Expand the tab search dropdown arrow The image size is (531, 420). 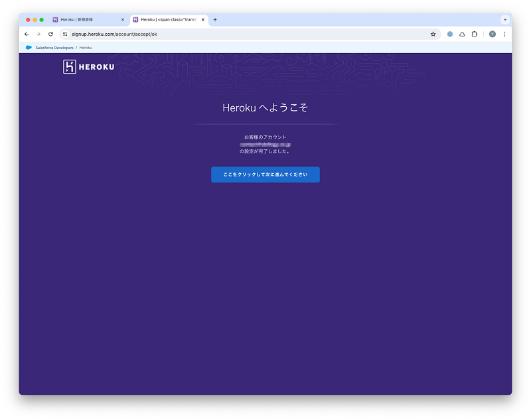504,20
